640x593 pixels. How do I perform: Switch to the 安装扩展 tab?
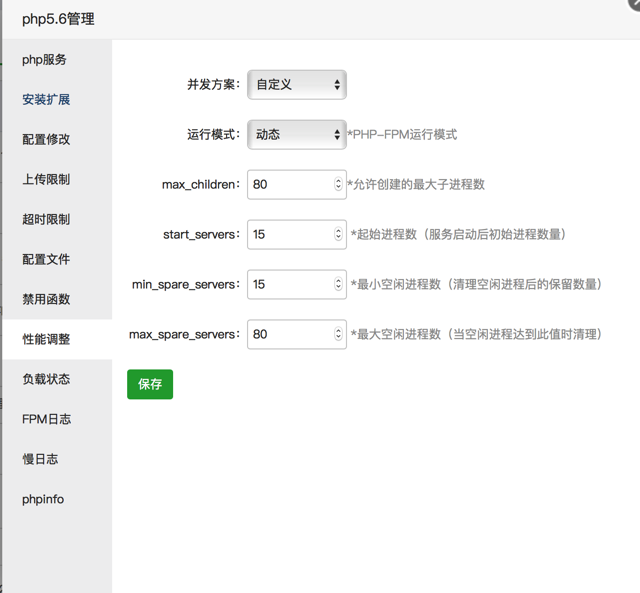coord(46,100)
